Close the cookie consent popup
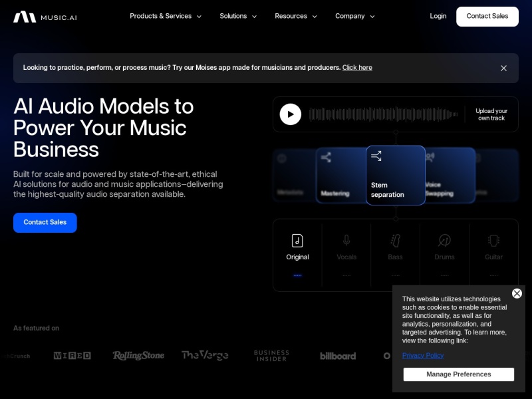 click(517, 293)
